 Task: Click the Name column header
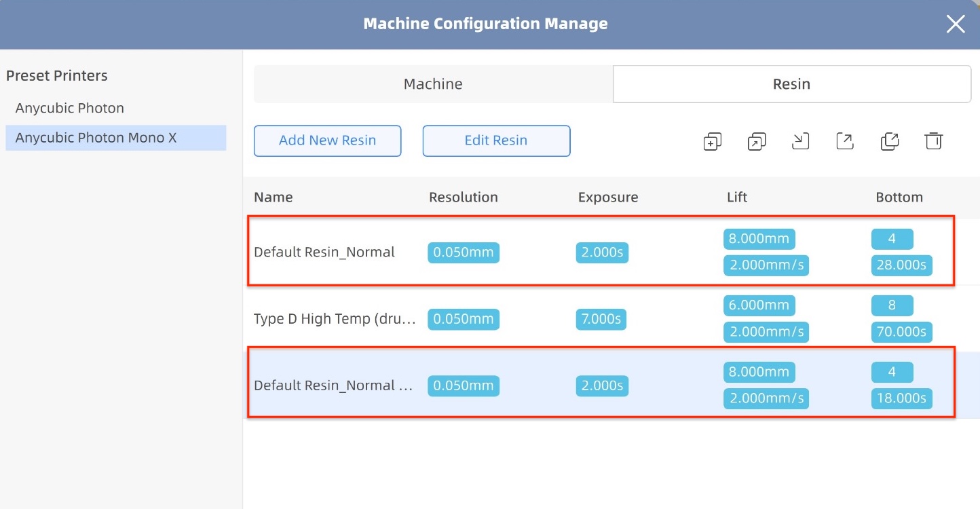tap(274, 197)
